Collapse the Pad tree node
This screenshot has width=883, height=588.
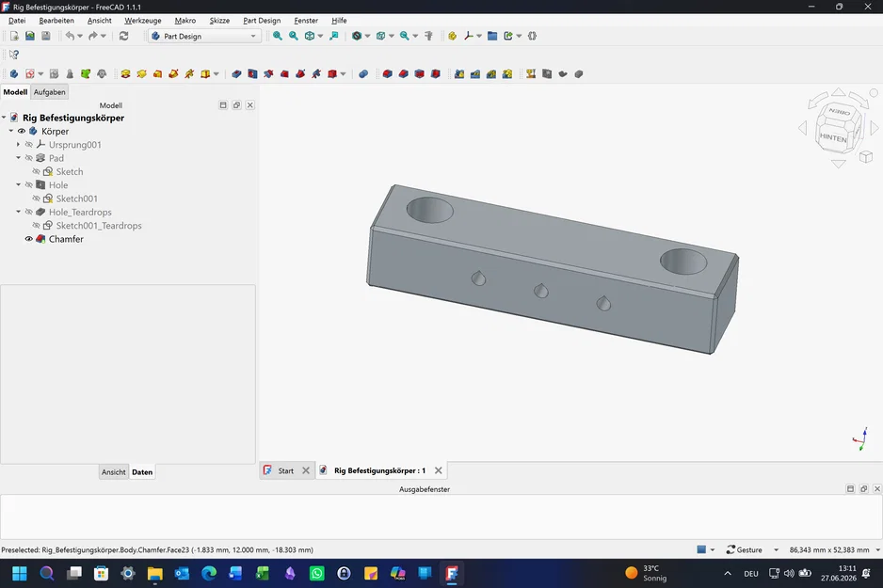19,158
